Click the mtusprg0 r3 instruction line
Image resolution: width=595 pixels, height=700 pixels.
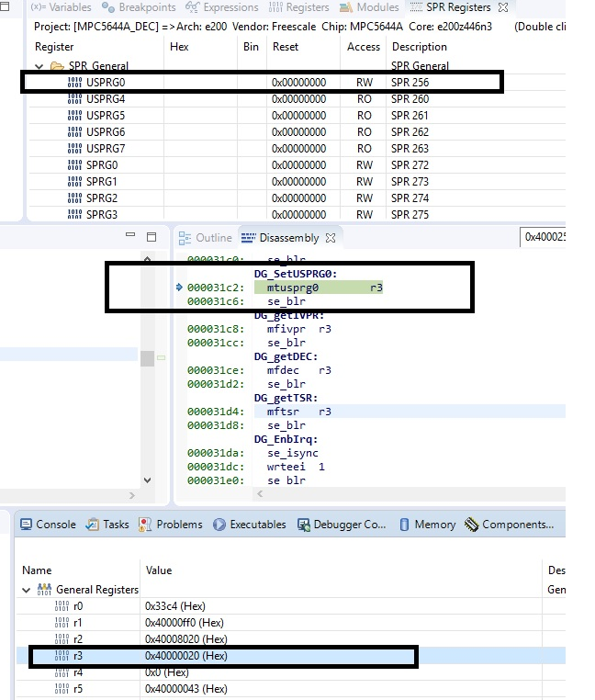(x=319, y=288)
